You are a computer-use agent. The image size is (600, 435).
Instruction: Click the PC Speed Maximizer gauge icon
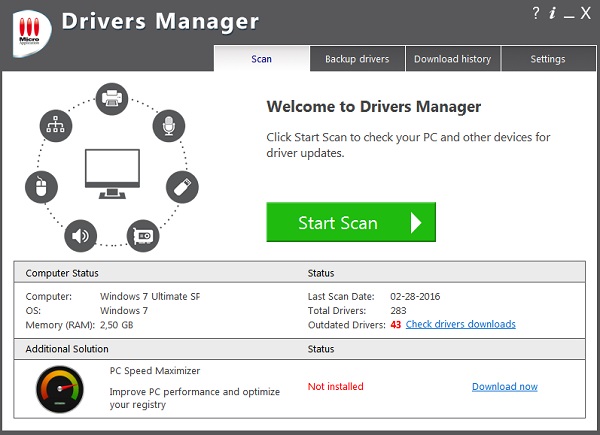click(60, 389)
